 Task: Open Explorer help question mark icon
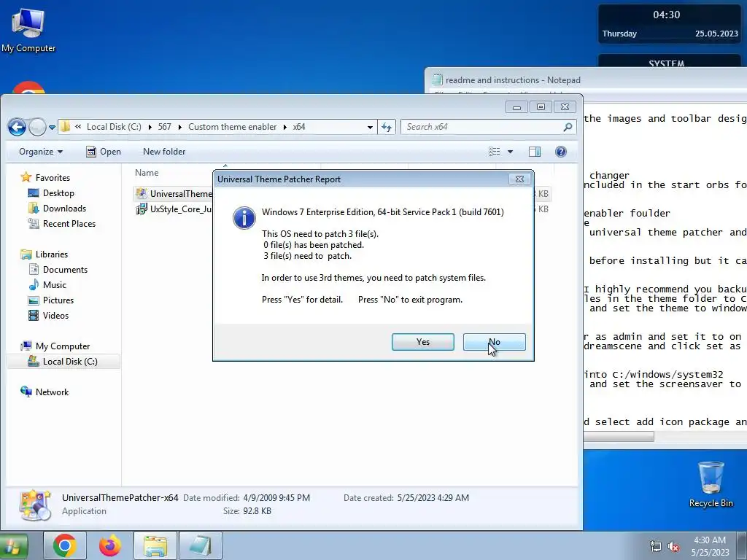click(561, 152)
